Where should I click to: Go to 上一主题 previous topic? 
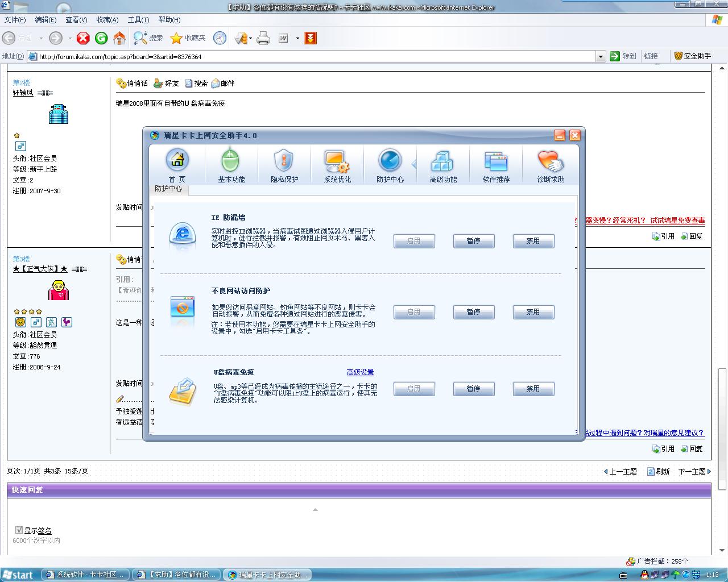[619, 471]
